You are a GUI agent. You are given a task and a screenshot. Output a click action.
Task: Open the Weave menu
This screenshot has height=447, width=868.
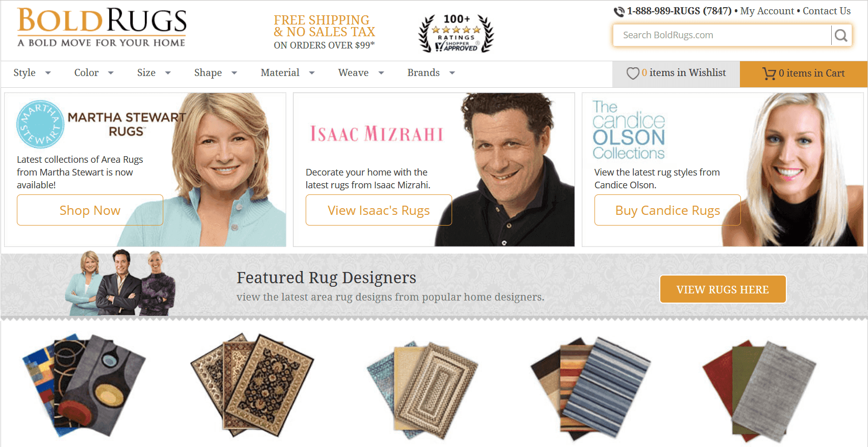pos(360,73)
